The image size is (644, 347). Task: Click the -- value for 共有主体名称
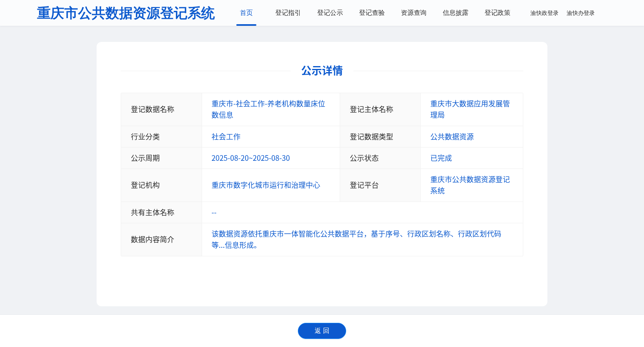pos(214,212)
